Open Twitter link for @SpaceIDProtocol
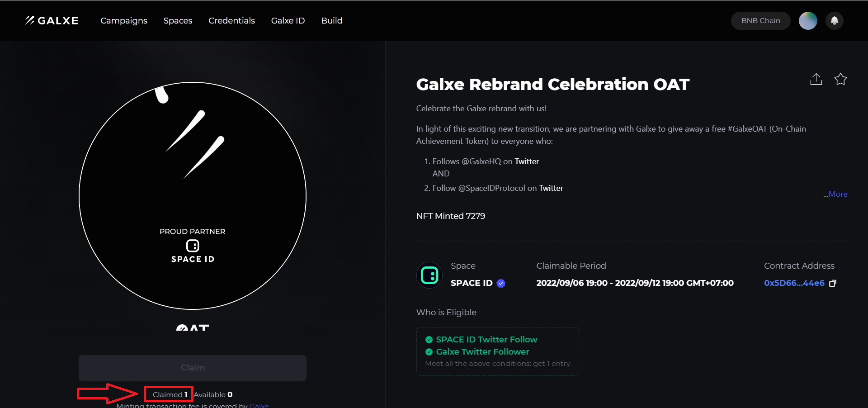This screenshot has height=408, width=868. (551, 188)
